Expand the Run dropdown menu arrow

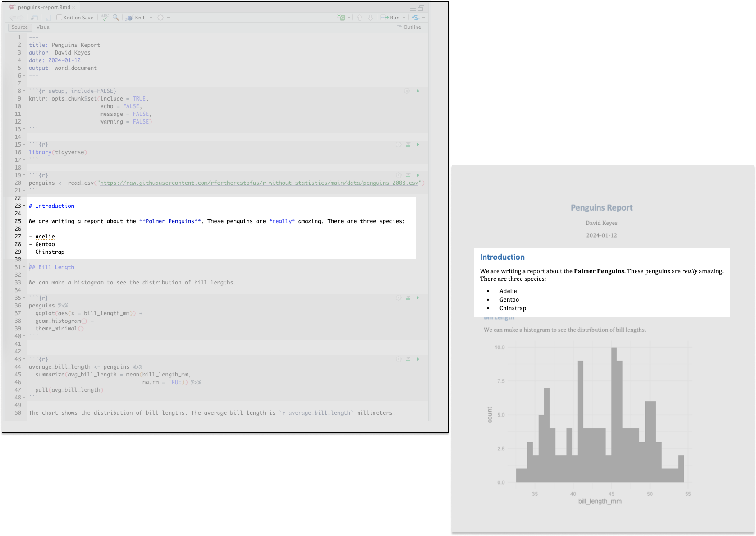pyautogui.click(x=403, y=18)
